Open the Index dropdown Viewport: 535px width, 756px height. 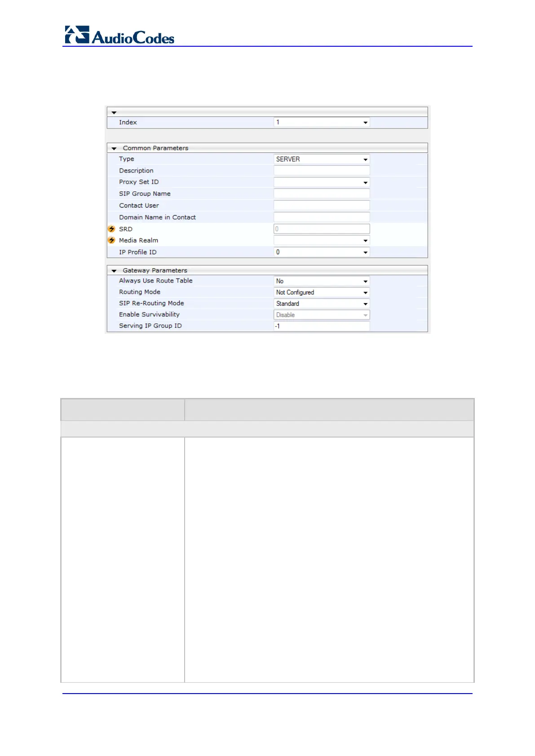(322, 122)
